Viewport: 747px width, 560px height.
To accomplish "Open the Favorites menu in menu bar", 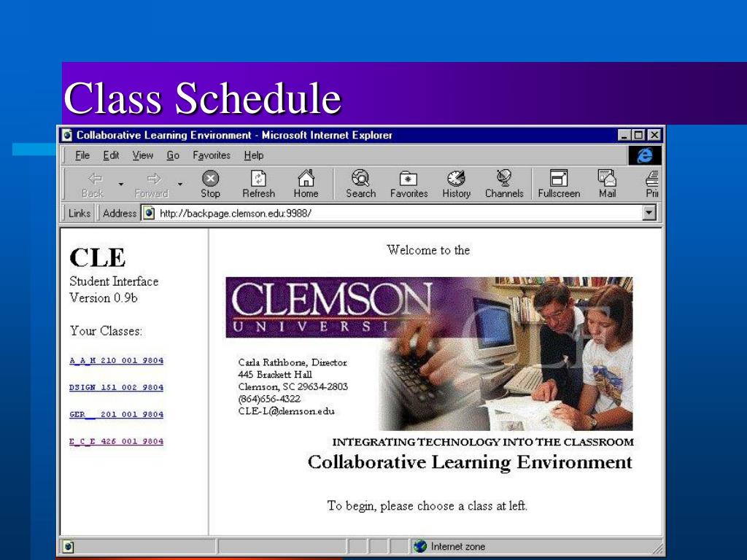I will click(212, 155).
